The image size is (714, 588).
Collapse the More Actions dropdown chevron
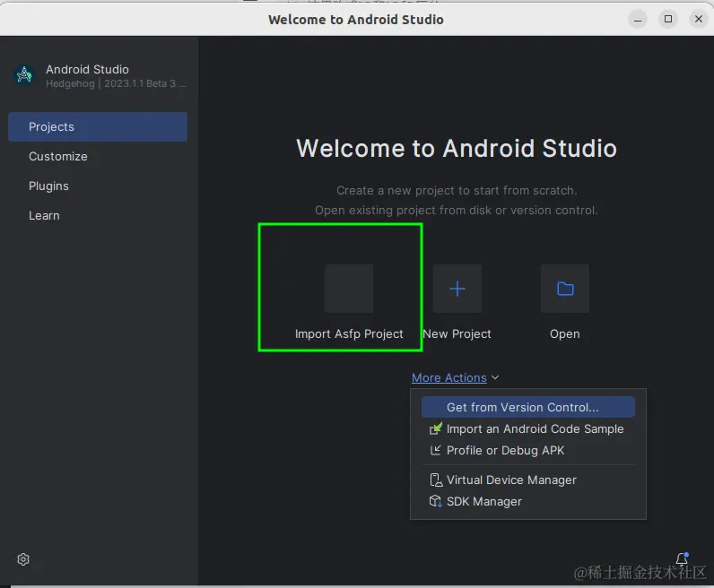click(x=495, y=377)
